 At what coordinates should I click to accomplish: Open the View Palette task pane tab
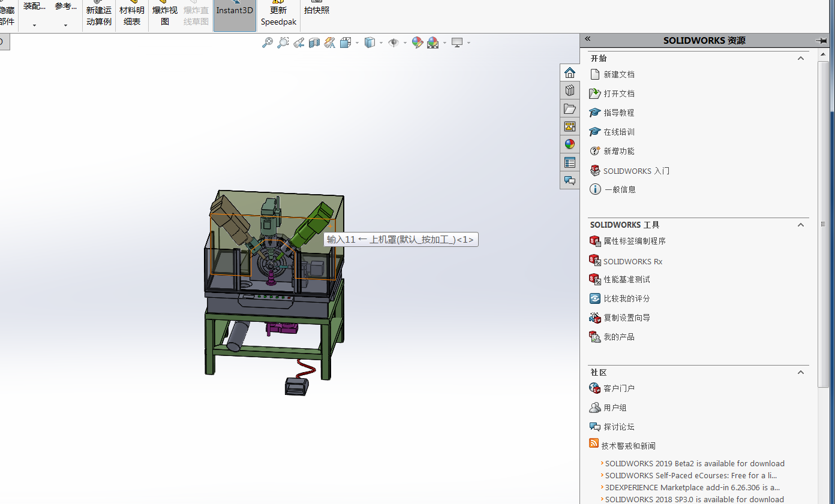tap(569, 126)
